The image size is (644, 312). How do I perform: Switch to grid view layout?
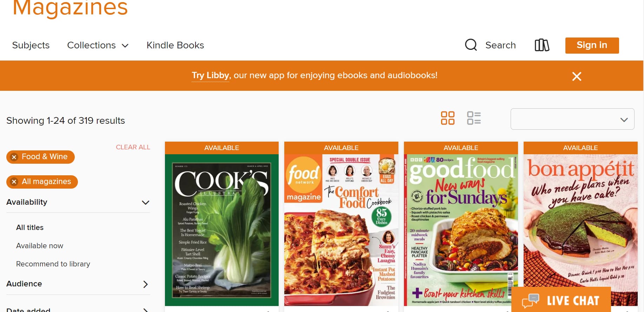447,118
